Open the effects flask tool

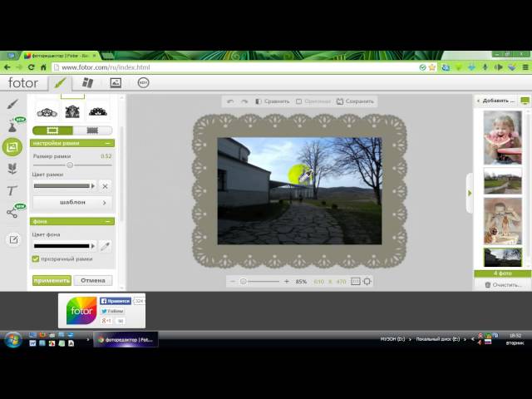12,127
